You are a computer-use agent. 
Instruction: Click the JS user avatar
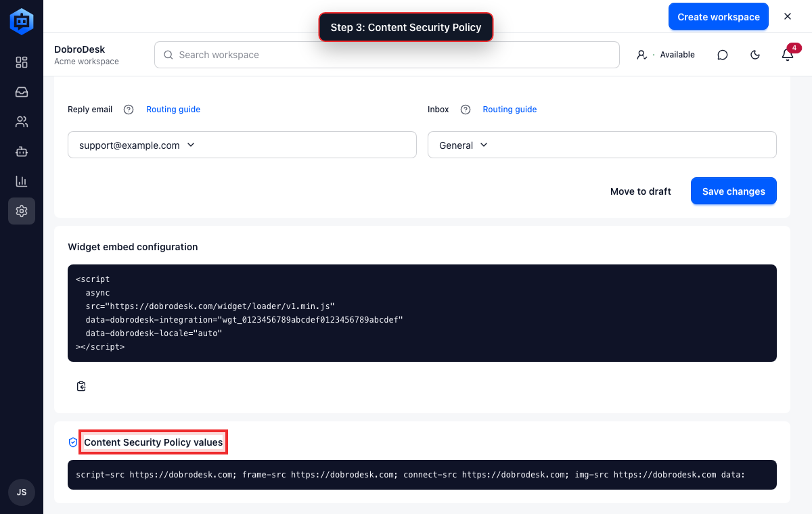[x=22, y=492]
